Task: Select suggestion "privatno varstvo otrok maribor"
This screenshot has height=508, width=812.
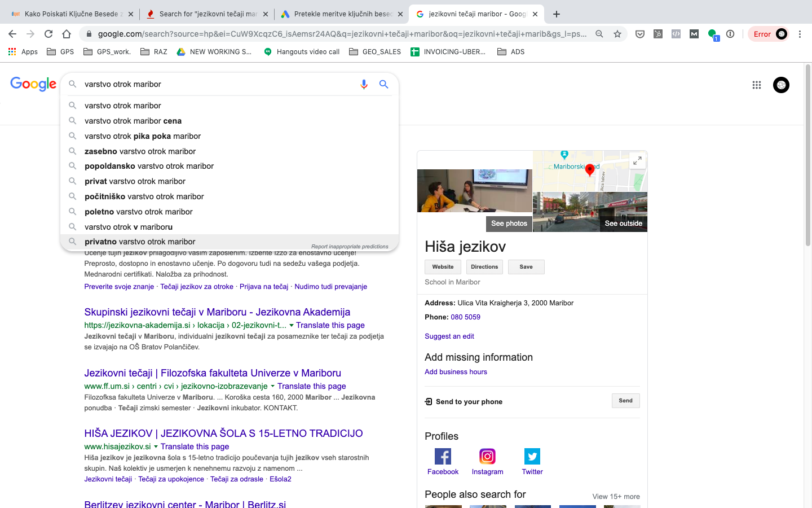Action: [230, 242]
